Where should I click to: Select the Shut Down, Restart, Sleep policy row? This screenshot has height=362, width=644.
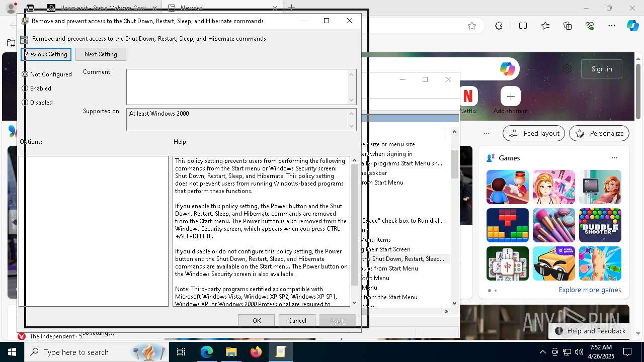click(405, 259)
